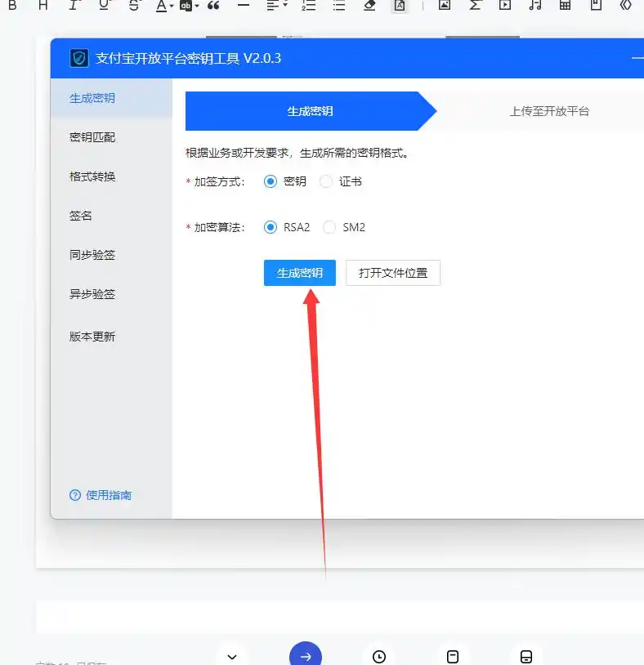Viewport: 644px width, 665px height.
Task: Apply text highlight background icon
Action: click(186, 6)
